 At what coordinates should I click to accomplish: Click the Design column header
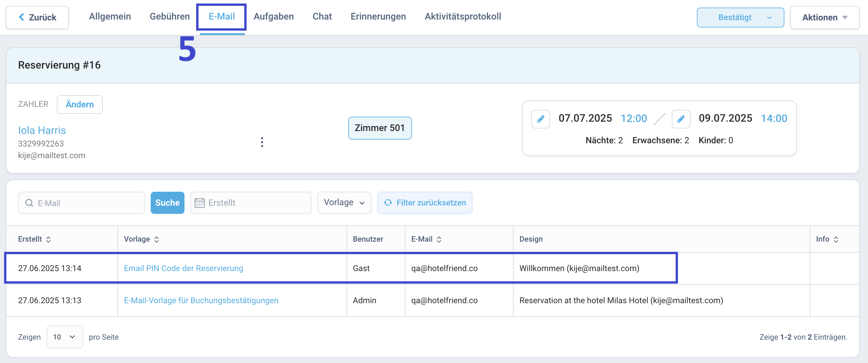531,239
